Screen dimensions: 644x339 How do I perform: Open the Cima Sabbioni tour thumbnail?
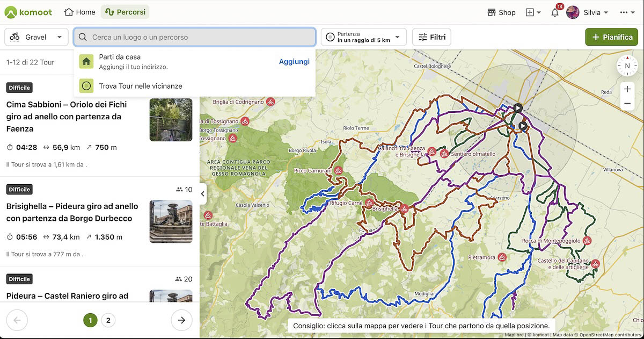coord(171,120)
